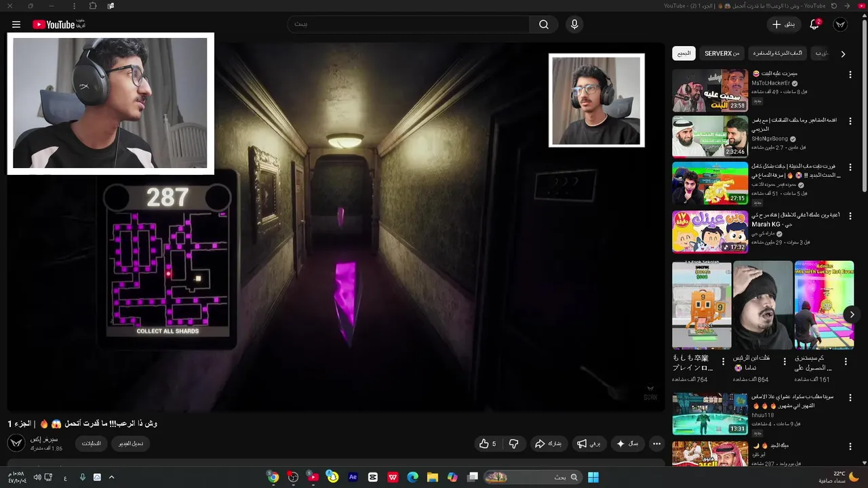Screen dimensions: 868x488
Task: Click the promote megaphone button
Action: (x=589, y=444)
